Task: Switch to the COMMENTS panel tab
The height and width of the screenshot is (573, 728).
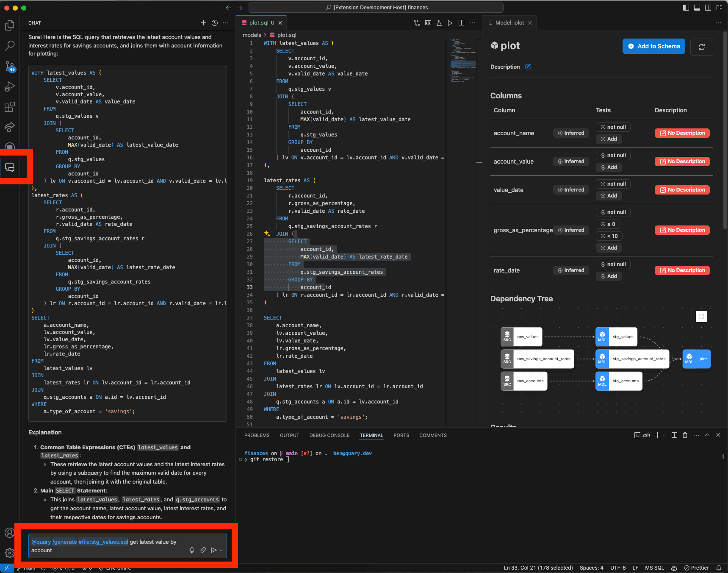Action: tap(433, 435)
